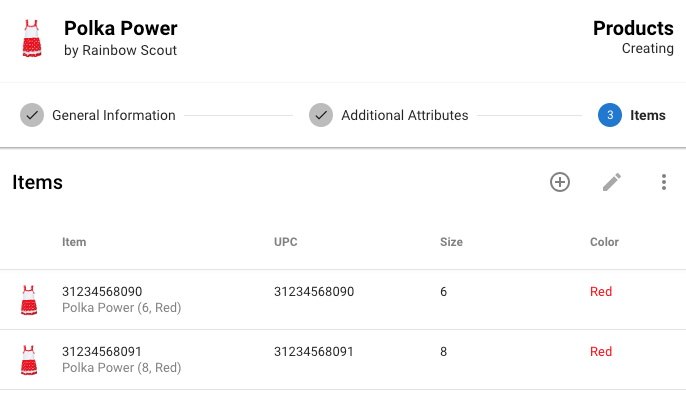Click the pencil edit icon
This screenshot has width=686, height=403.
coord(612,182)
